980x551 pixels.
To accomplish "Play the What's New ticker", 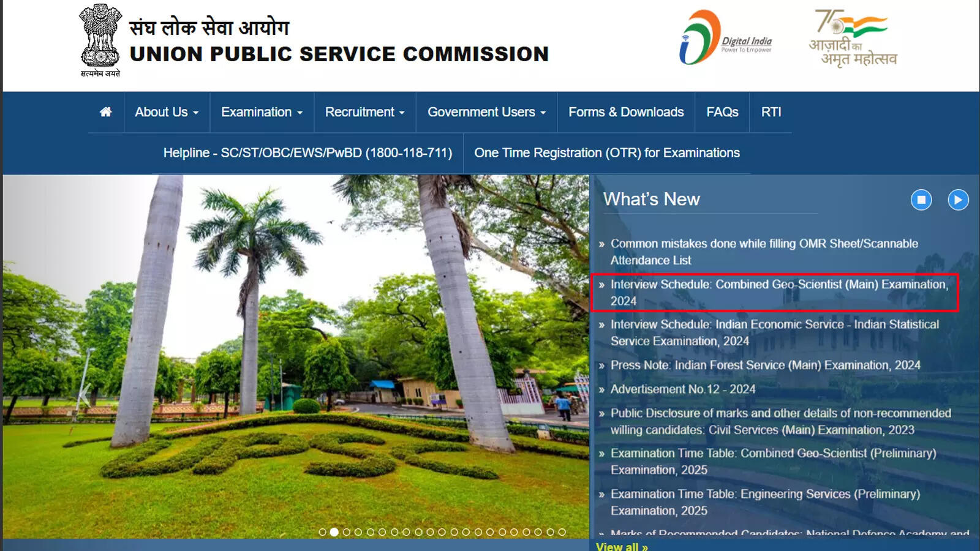I will (957, 200).
